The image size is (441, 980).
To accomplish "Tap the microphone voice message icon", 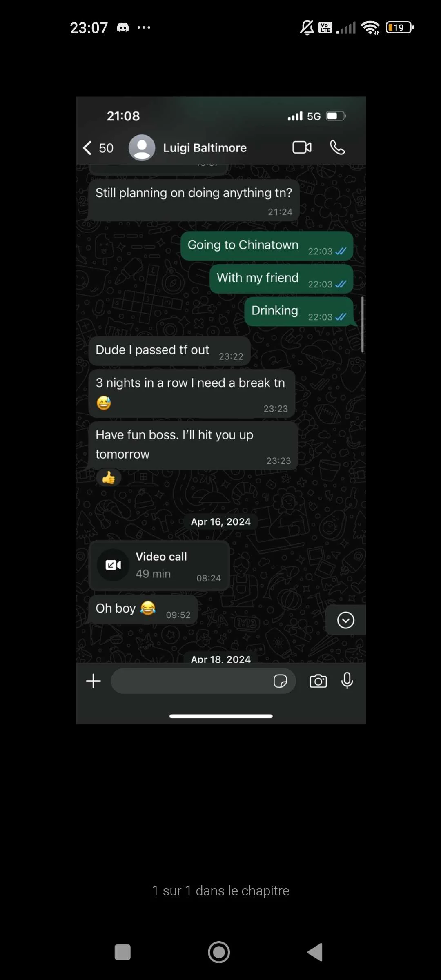I will coord(347,681).
